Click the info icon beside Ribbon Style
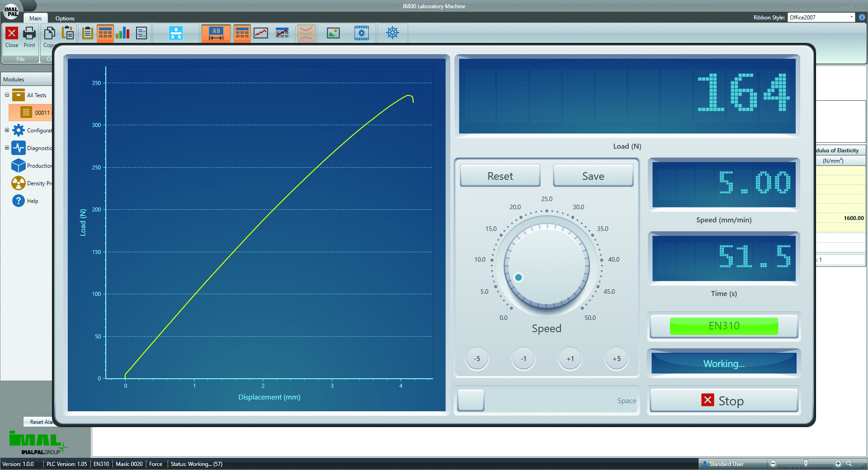Screen dimensions: 868x470 862,17
